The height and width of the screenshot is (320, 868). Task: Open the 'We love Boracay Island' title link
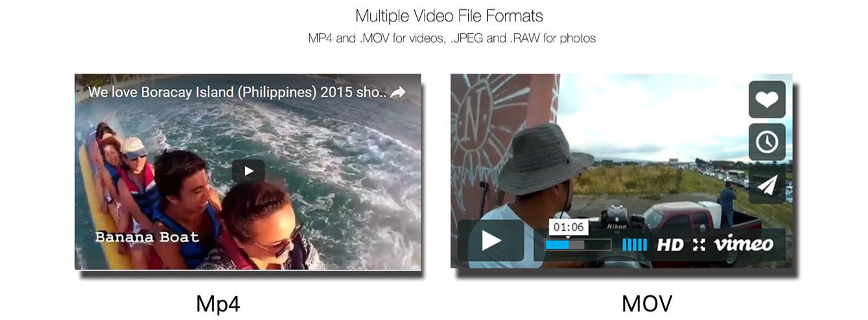(x=237, y=92)
